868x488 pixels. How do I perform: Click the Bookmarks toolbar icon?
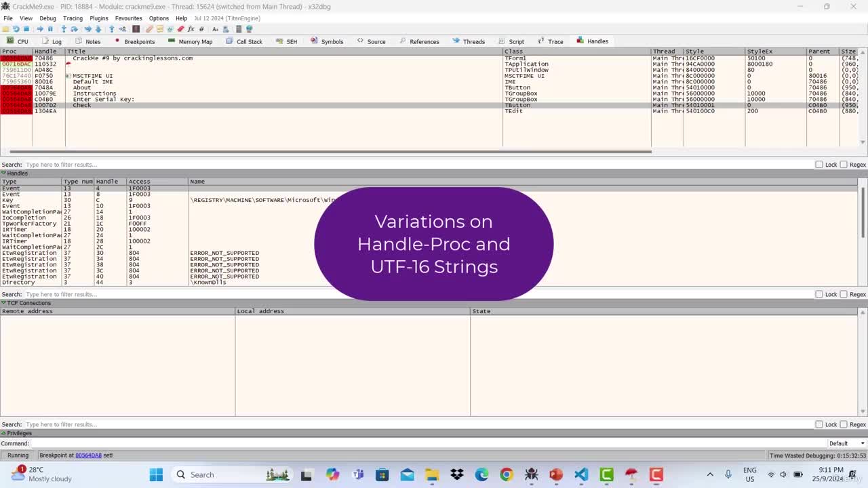180,29
